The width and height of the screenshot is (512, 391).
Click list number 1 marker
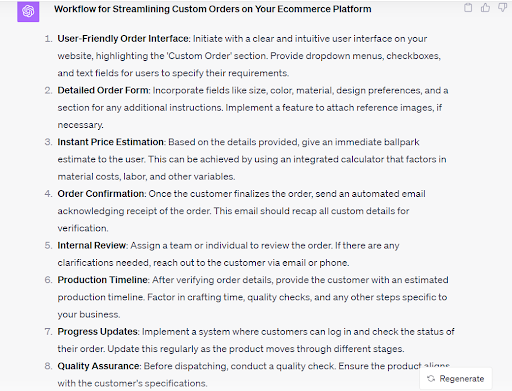[48, 39]
